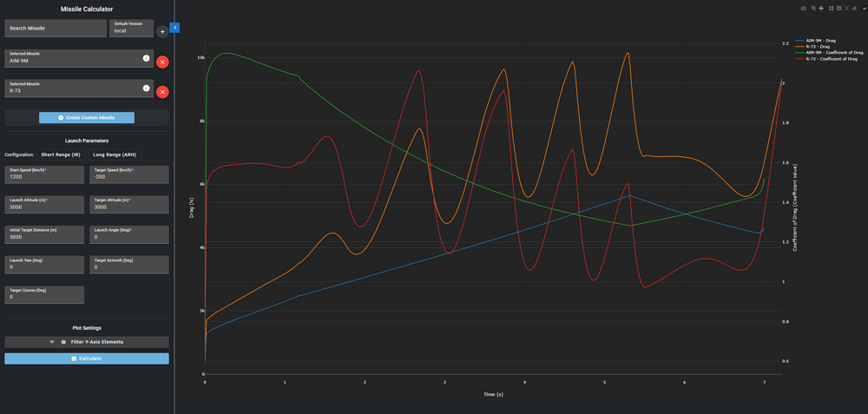
Task: Click the zoom in plot icon
Action: (x=831, y=8)
